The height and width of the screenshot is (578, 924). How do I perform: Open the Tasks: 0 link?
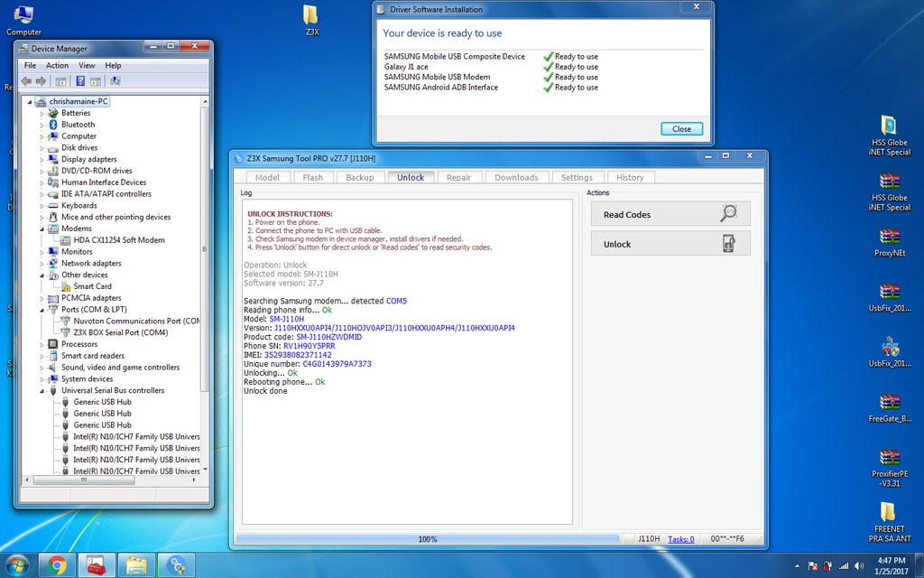tap(680, 539)
